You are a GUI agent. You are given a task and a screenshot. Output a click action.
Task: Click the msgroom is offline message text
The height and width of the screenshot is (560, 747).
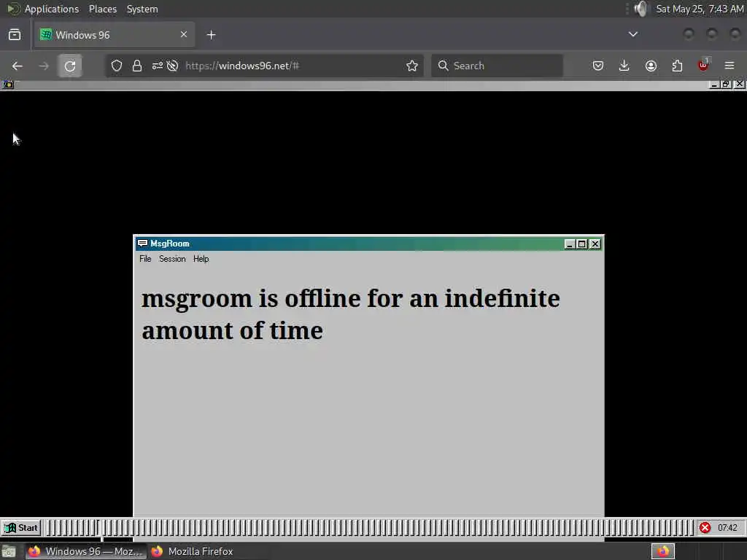[x=351, y=314]
